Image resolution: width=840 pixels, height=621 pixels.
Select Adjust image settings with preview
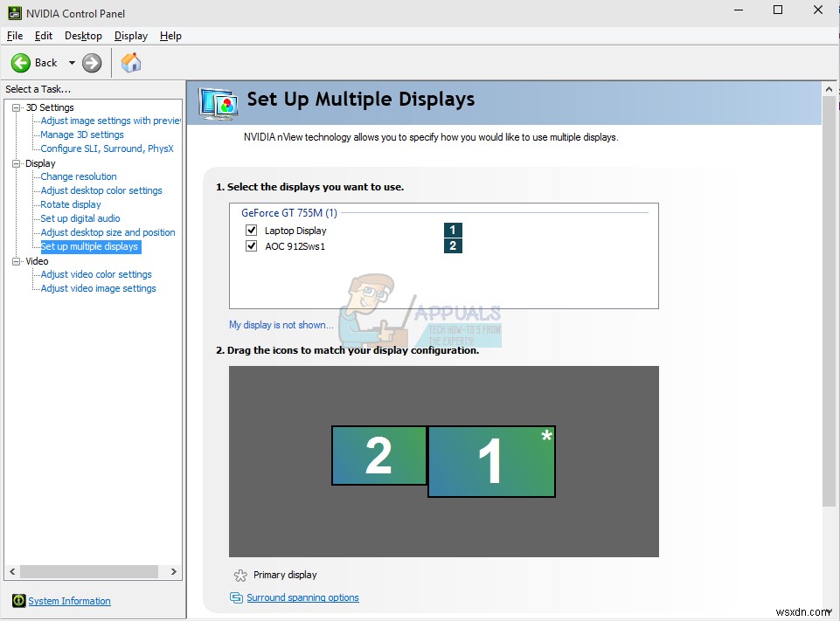point(111,121)
